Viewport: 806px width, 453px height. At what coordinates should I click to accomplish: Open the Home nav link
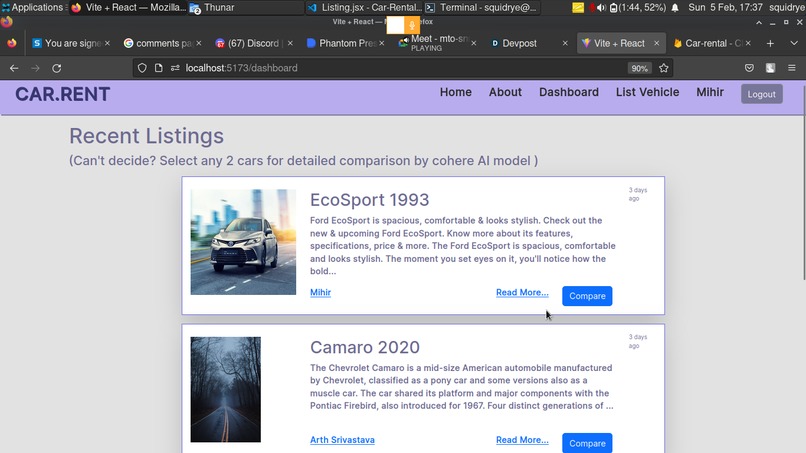point(455,92)
